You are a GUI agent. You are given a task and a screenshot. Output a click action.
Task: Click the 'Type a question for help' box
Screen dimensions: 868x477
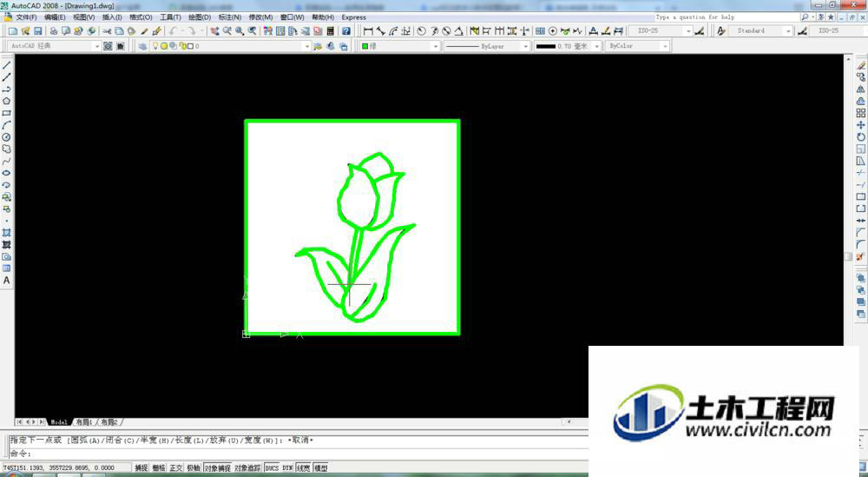[727, 17]
